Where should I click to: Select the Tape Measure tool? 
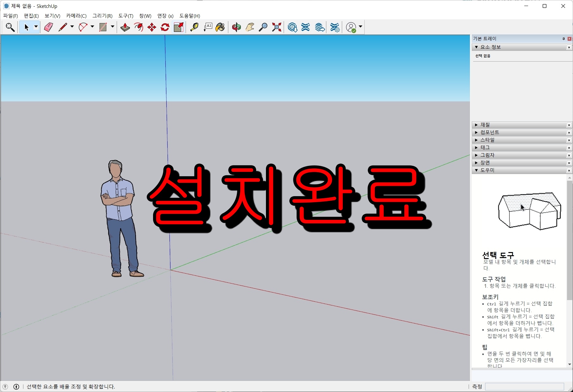[x=195, y=27]
